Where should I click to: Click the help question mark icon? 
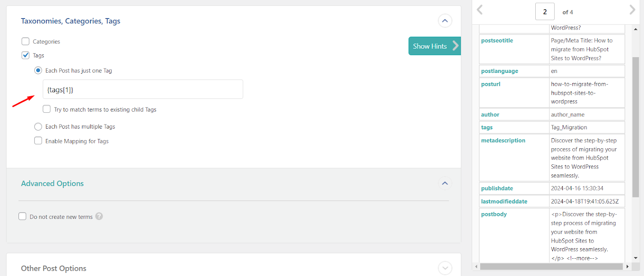[x=99, y=216]
